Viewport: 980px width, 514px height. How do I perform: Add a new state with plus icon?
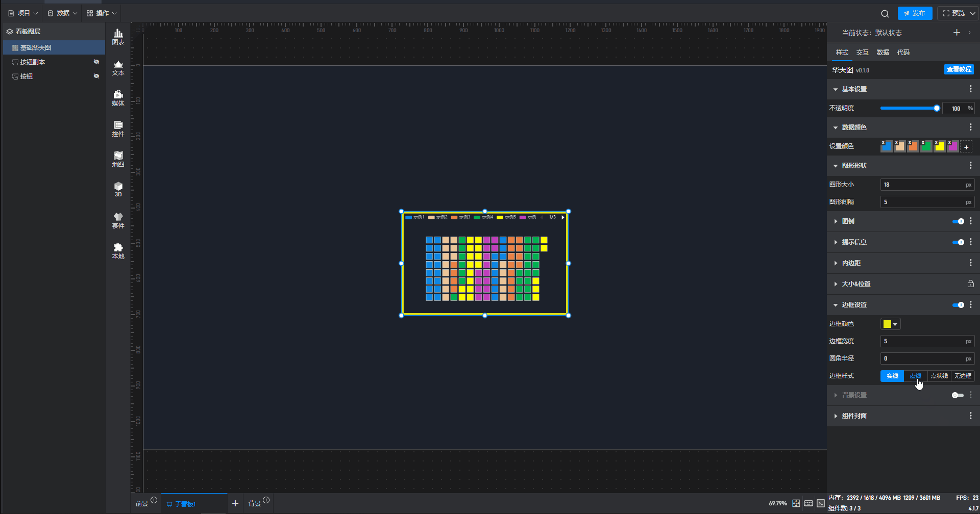(957, 33)
